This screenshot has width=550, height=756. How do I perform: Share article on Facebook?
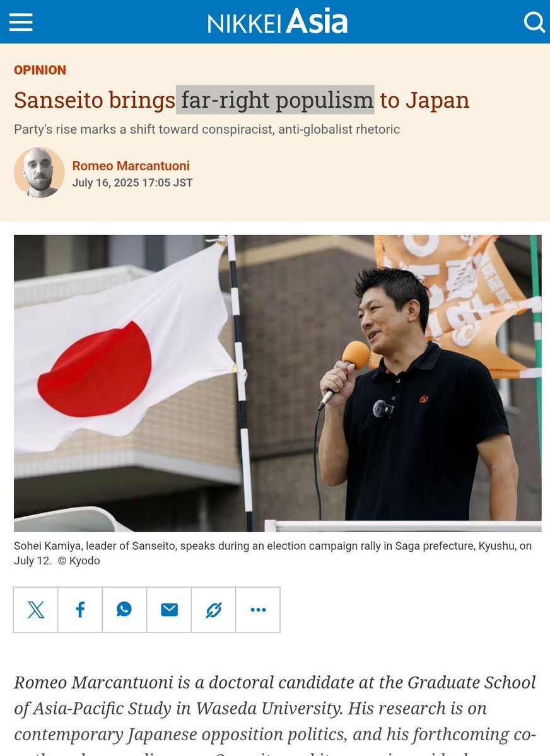coord(80,610)
